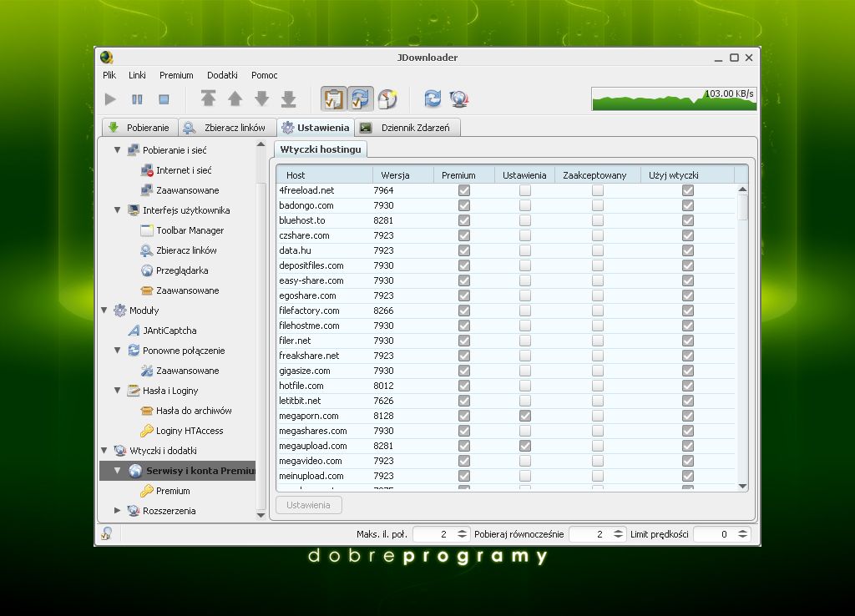Toggle Ustawienia checkbox for megaupload.com
Image resolution: width=855 pixels, height=616 pixels.
click(525, 446)
